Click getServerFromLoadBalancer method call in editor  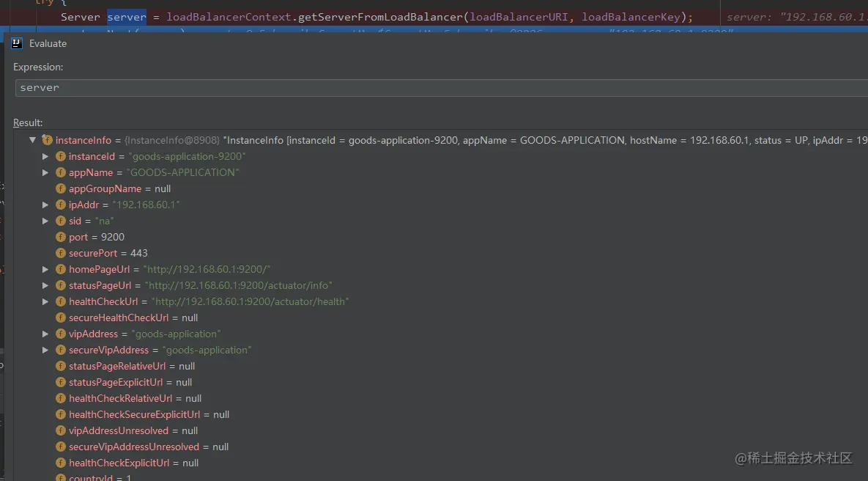click(x=379, y=17)
